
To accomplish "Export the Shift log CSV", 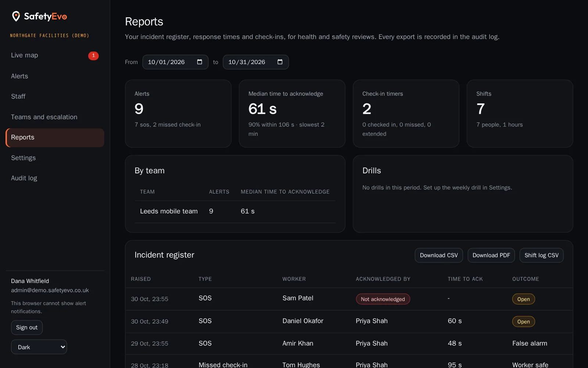I will (541, 255).
